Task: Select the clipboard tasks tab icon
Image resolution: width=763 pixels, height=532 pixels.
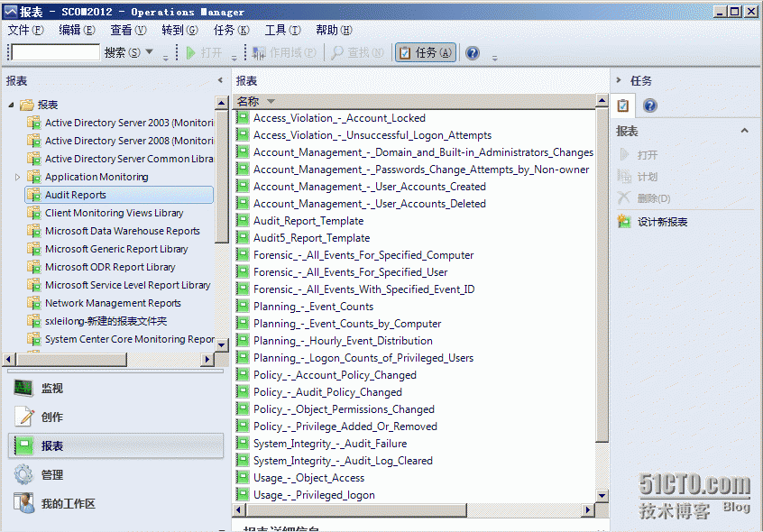Action: tap(623, 105)
